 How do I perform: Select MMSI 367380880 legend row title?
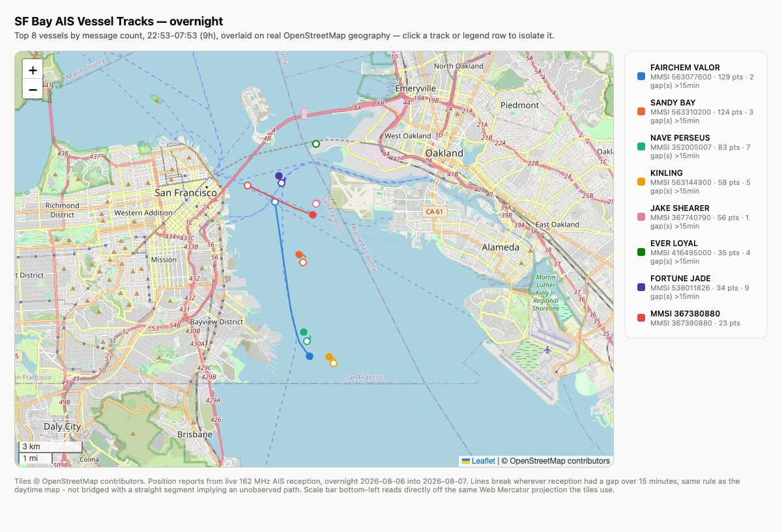[685, 313]
